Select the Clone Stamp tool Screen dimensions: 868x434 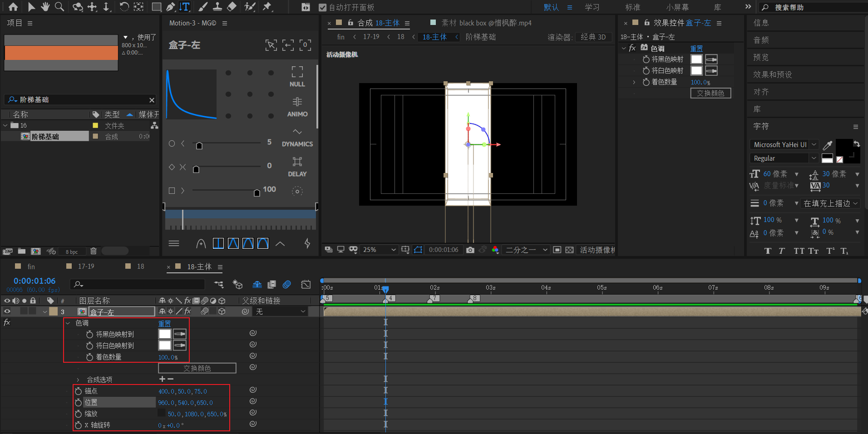217,7
